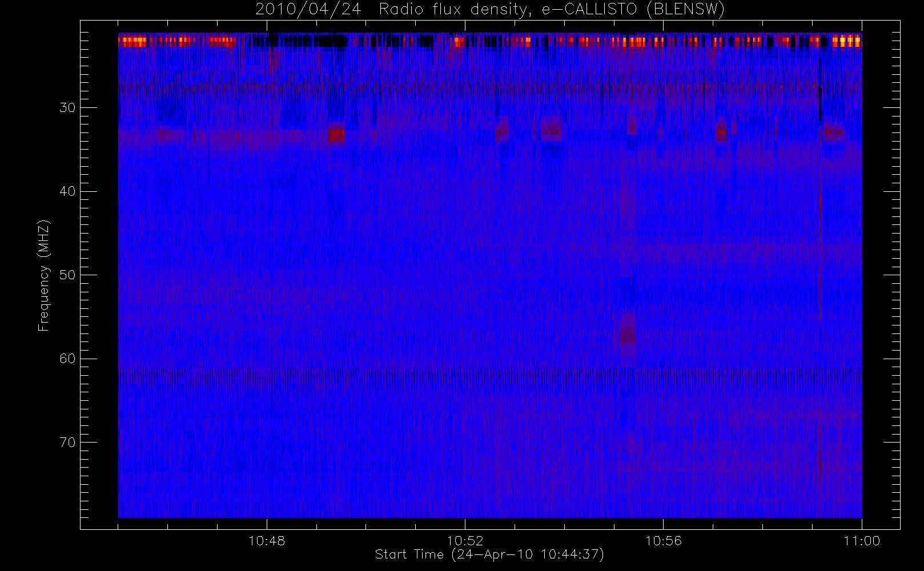Click the 10:48 time tick label

coord(267,540)
